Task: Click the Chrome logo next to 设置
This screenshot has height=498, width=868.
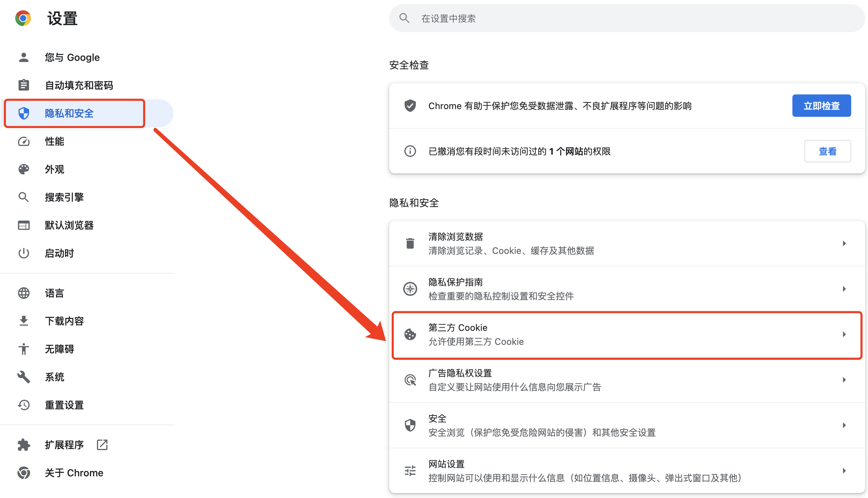Action: [23, 18]
